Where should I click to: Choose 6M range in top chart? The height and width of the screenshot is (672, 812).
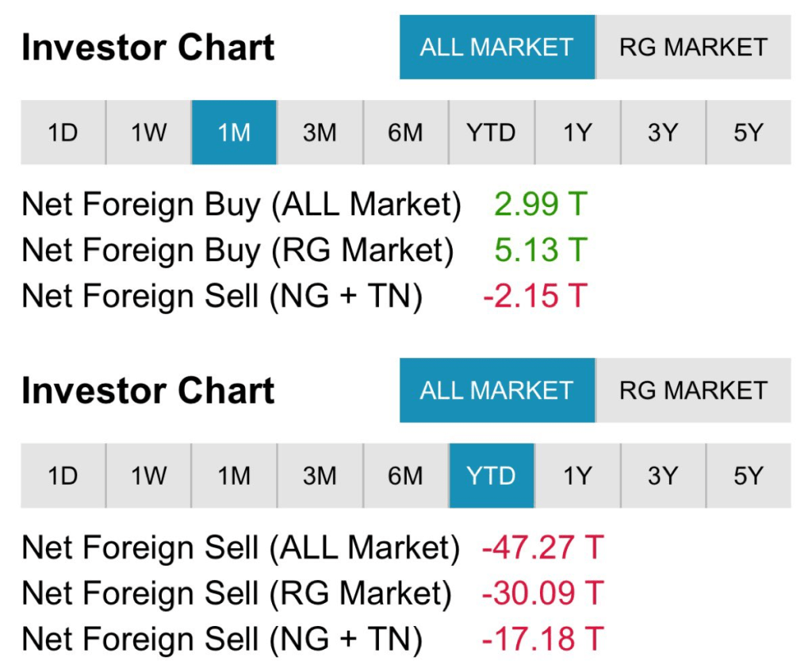(x=405, y=132)
